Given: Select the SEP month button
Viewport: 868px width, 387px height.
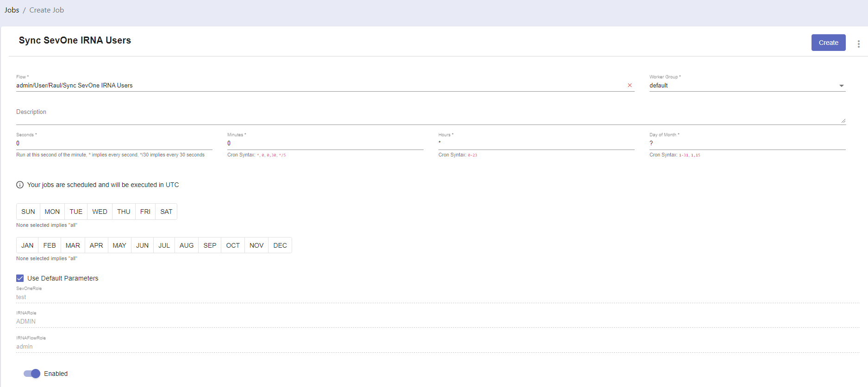Looking at the screenshot, I should (x=210, y=245).
